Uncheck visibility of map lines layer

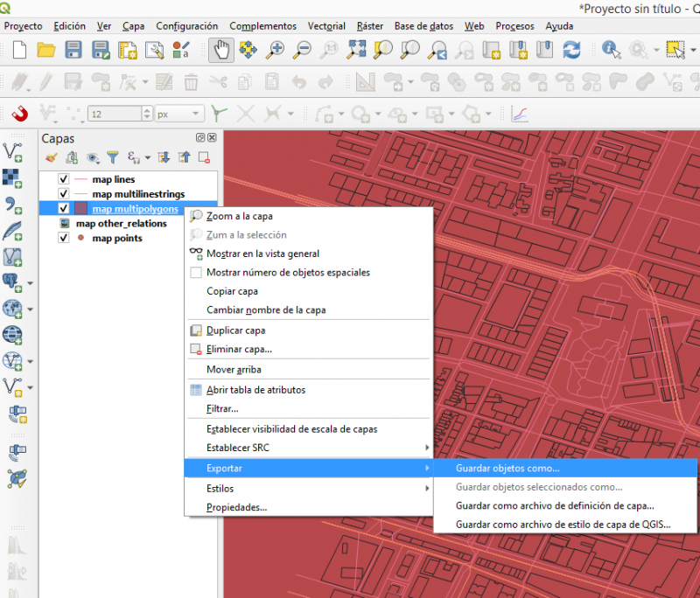(x=63, y=179)
